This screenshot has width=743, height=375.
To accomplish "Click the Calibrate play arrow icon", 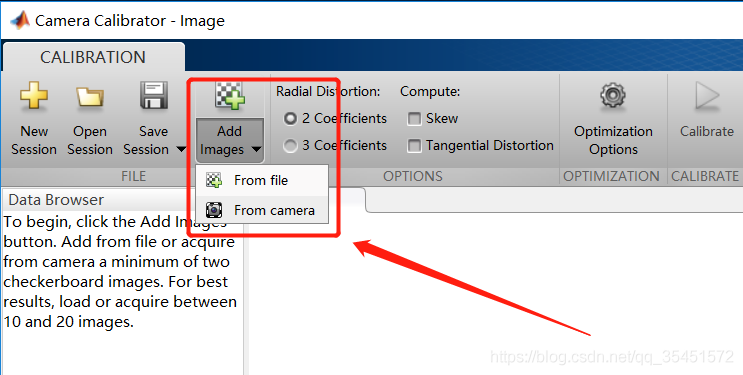I will (x=707, y=96).
